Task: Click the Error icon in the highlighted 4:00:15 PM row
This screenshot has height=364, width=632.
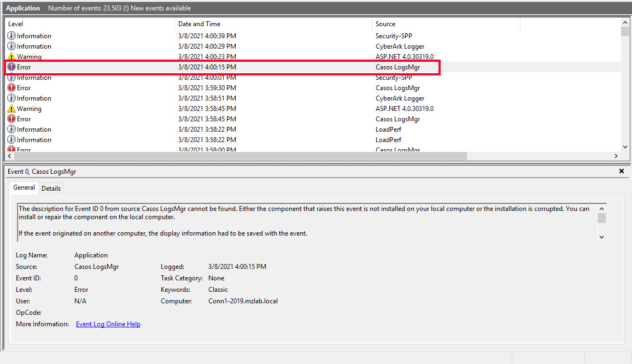Action: 11,67
